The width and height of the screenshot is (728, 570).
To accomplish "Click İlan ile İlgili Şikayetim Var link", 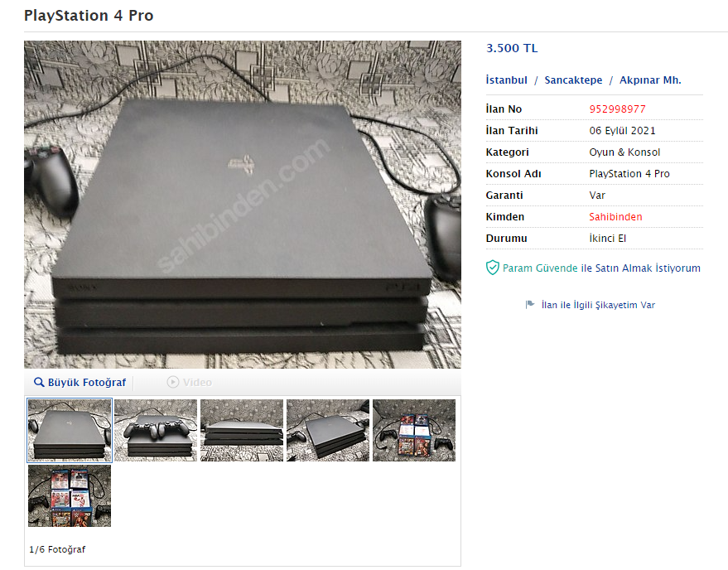I will click(x=598, y=305).
